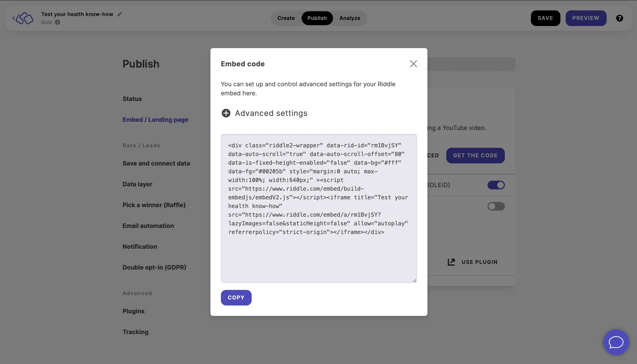Open Pick a winner (Raffle)

pyautogui.click(x=154, y=205)
